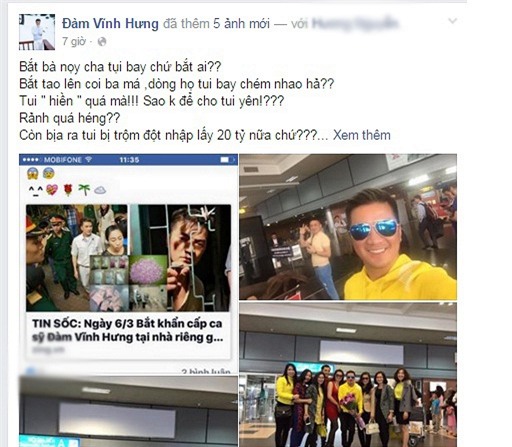The image size is (512, 447).
Task: Expand post with Xem thêm link
Action: click(x=362, y=135)
